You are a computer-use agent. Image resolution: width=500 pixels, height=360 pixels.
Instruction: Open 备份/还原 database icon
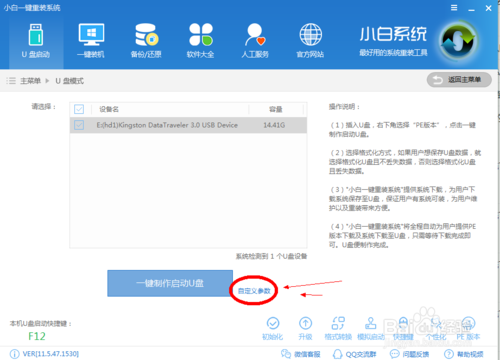(x=146, y=35)
